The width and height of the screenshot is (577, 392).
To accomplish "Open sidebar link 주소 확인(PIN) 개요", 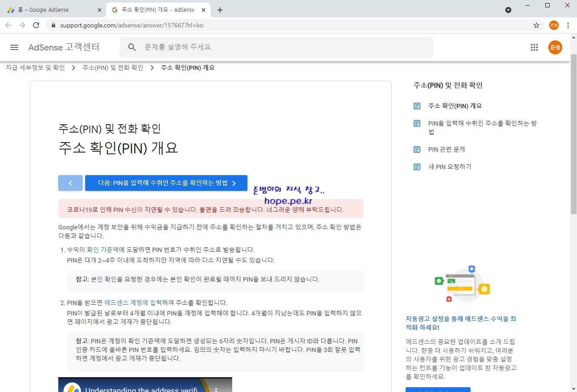I will pos(455,106).
